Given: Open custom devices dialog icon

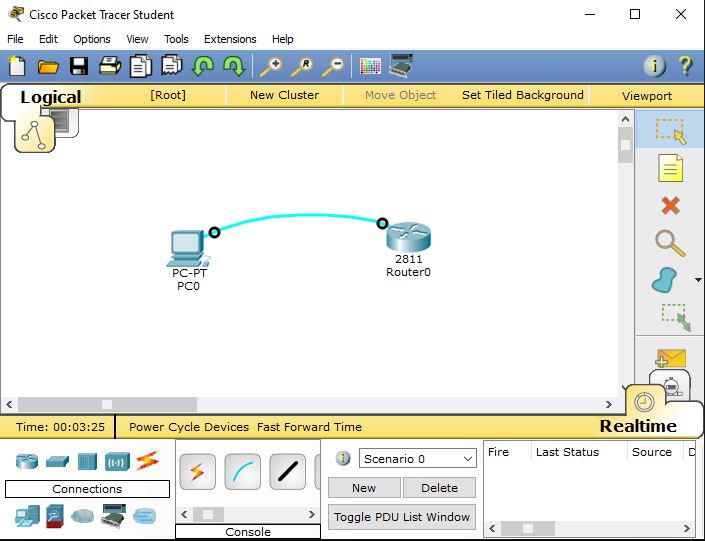Looking at the screenshot, I should [401, 66].
